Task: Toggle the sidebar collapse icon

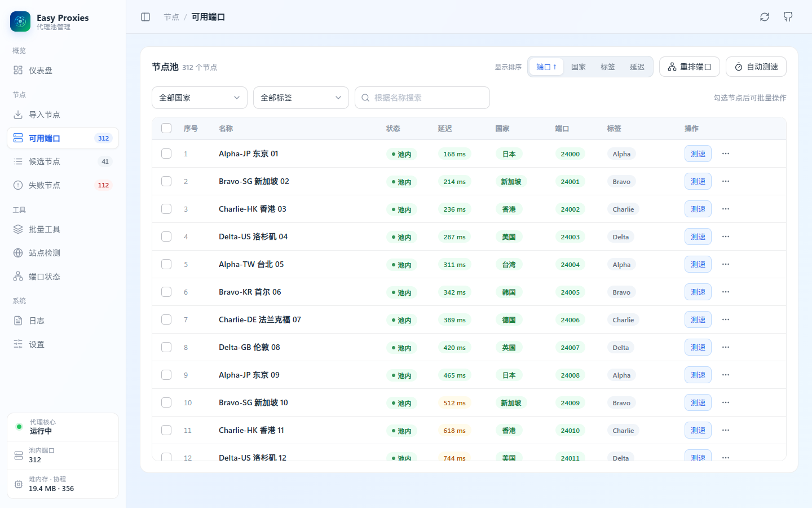Action: click(145, 17)
